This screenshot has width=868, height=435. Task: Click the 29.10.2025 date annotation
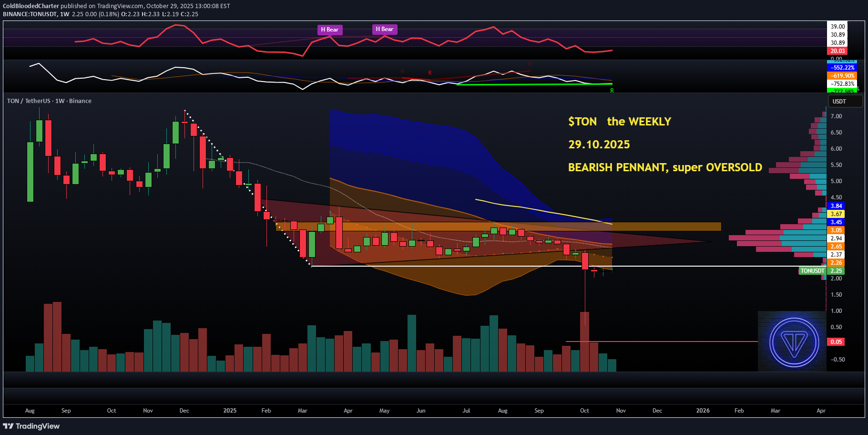point(599,145)
